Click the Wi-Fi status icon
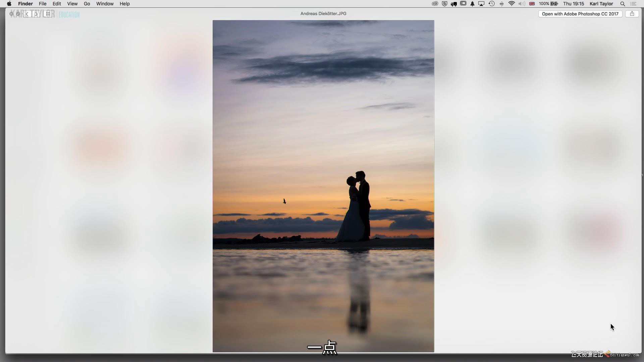This screenshot has height=362, width=644. click(512, 4)
